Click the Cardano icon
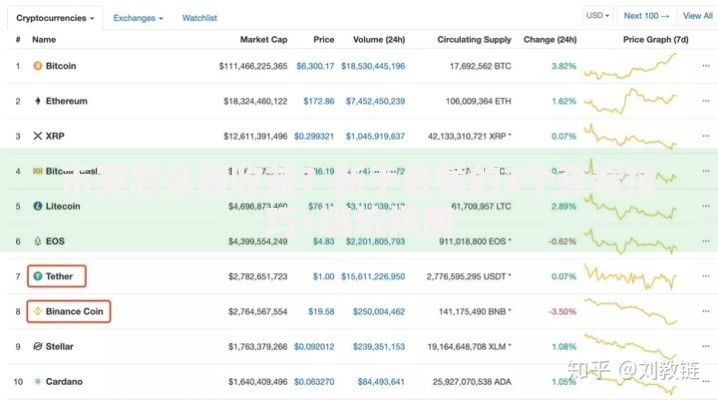 (38, 381)
